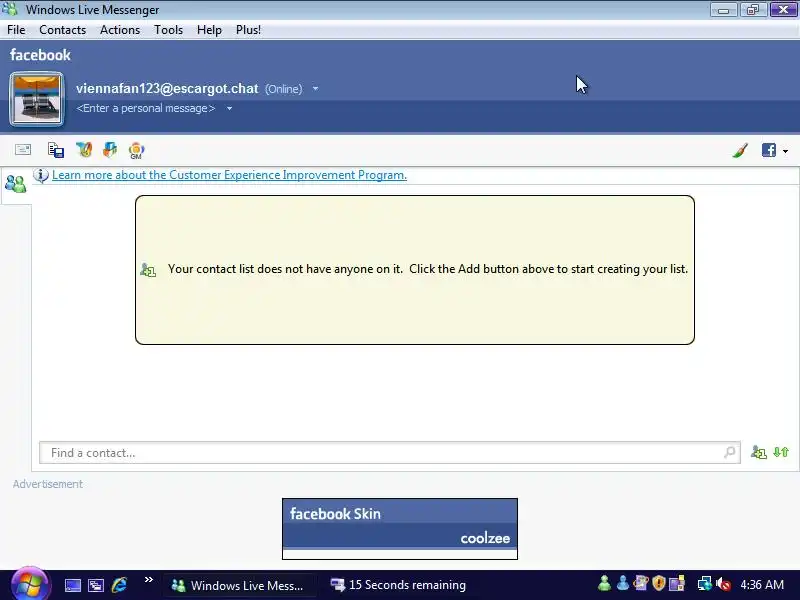The height and width of the screenshot is (600, 800).
Task: Open the Windows Start orb
Action: coord(29,585)
